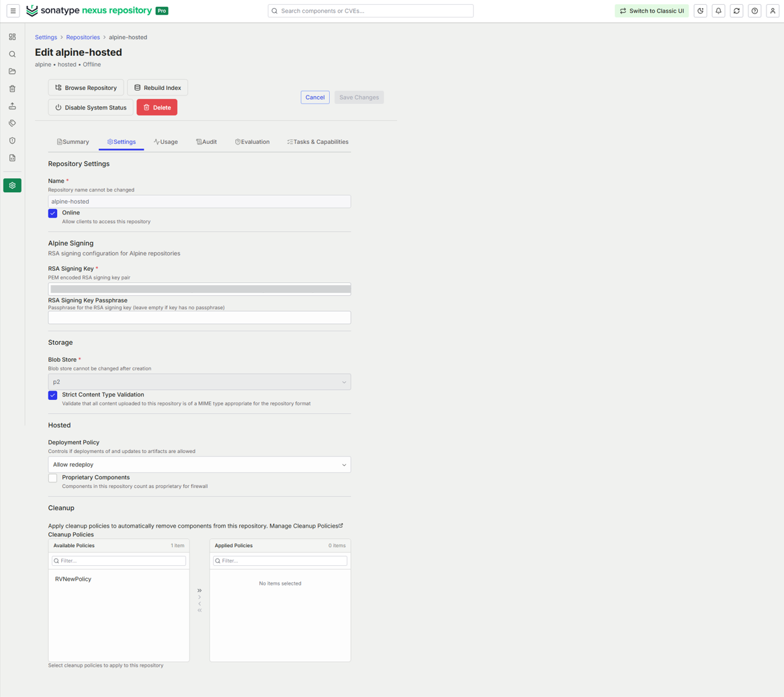Open the Evaluation tab
This screenshot has width=784, height=697.
pos(253,142)
